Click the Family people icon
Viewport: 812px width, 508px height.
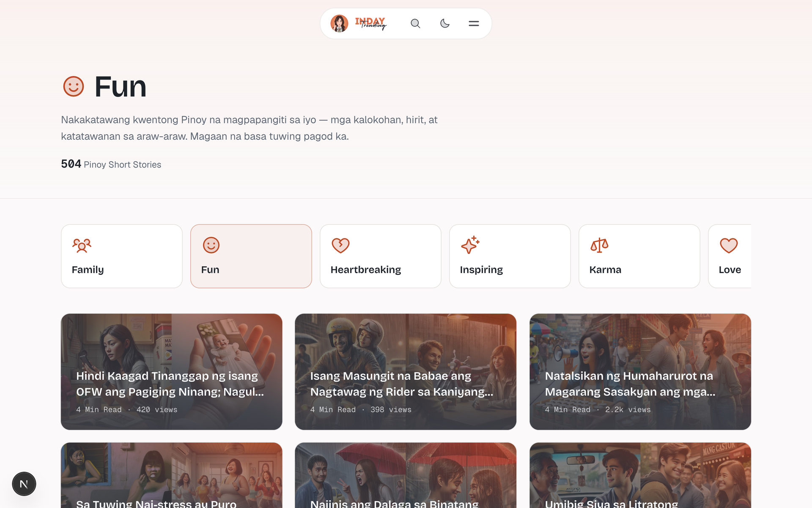pos(82,245)
